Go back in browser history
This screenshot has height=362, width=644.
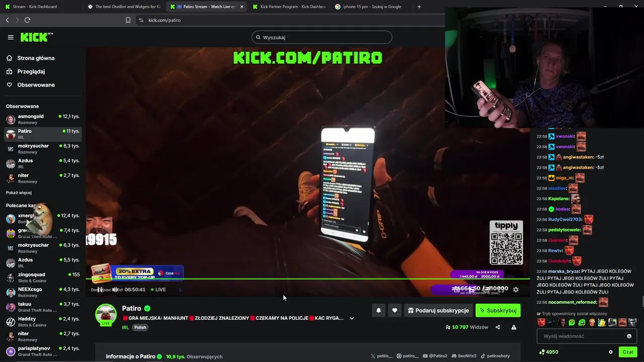coord(7,20)
